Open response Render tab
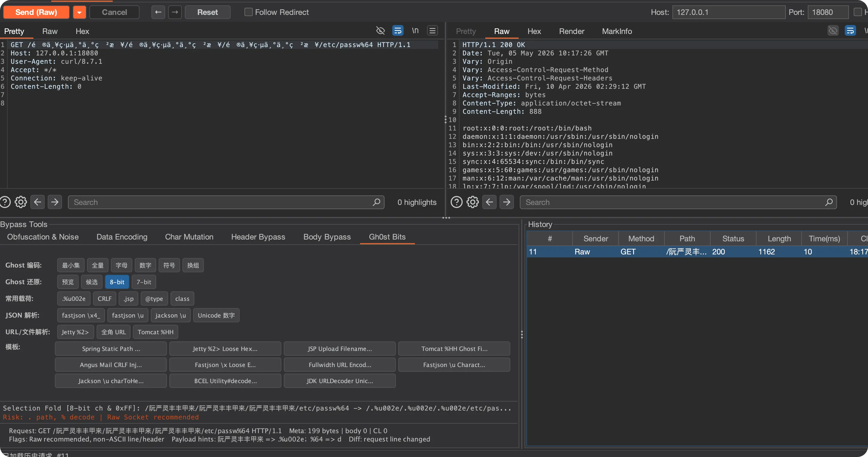This screenshot has height=457, width=868. 571,31
